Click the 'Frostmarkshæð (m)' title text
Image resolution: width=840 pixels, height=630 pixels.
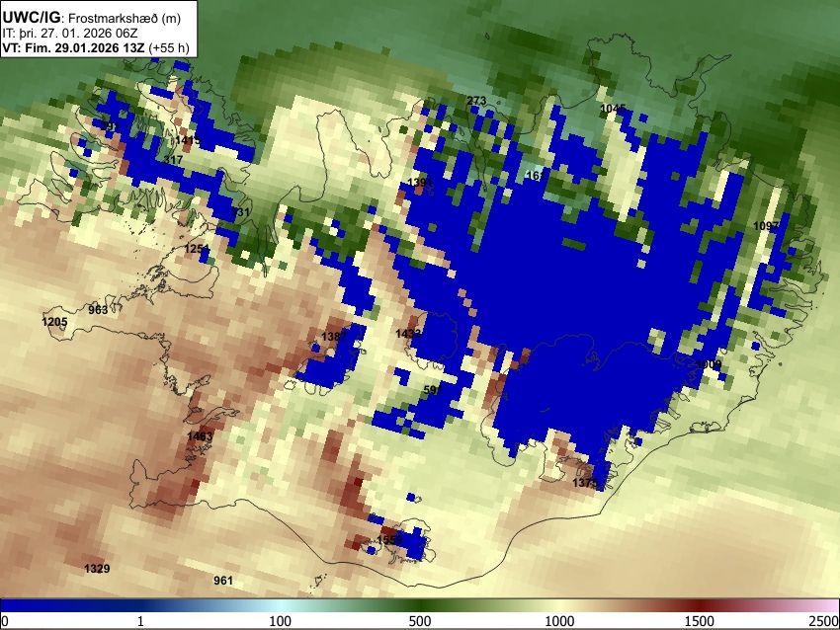tap(125, 18)
